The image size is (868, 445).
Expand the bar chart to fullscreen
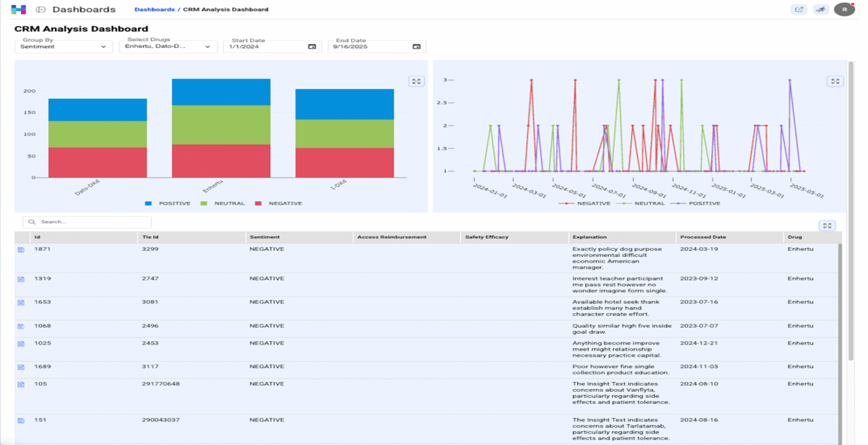(x=416, y=81)
